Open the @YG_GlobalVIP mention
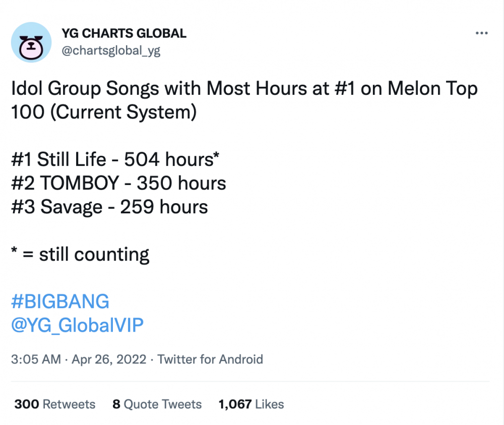This screenshot has height=425, width=504. pos(77,325)
